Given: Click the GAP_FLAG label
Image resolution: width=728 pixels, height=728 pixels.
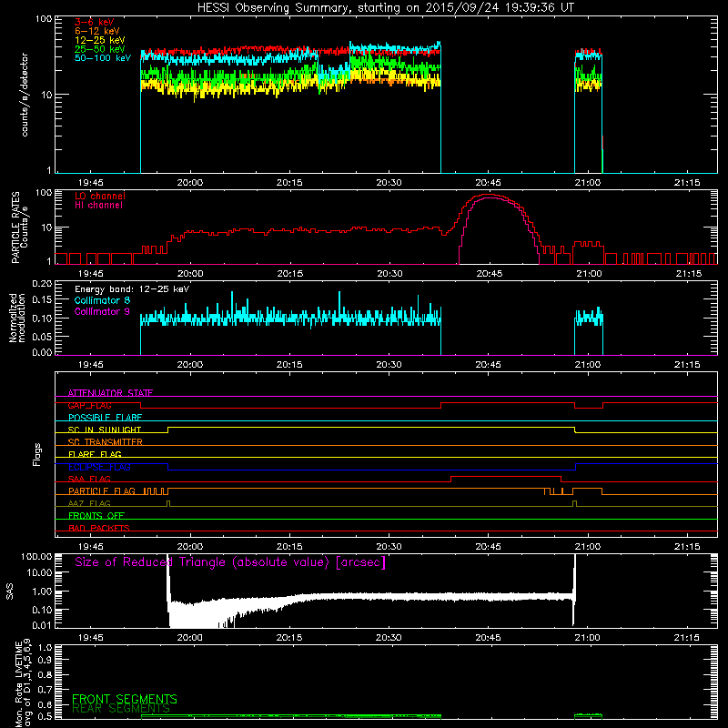Looking at the screenshot, I should (89, 405).
